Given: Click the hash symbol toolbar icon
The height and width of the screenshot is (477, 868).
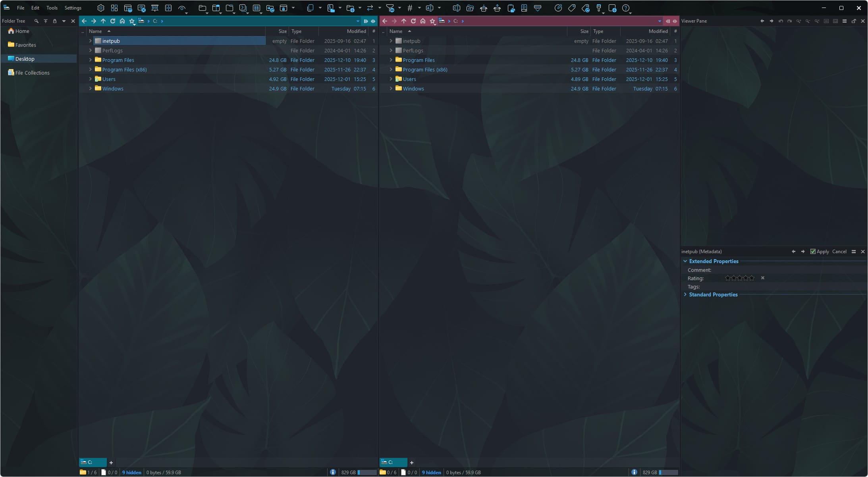Looking at the screenshot, I should 410,8.
